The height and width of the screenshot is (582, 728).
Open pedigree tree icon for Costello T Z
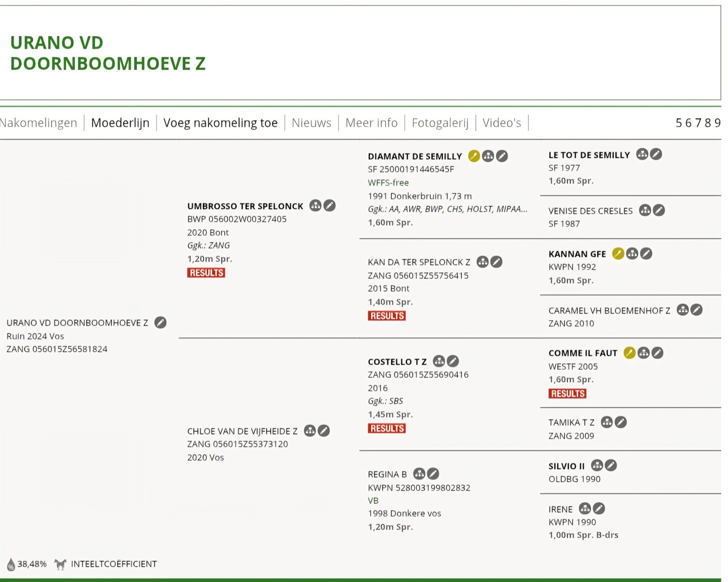click(439, 361)
